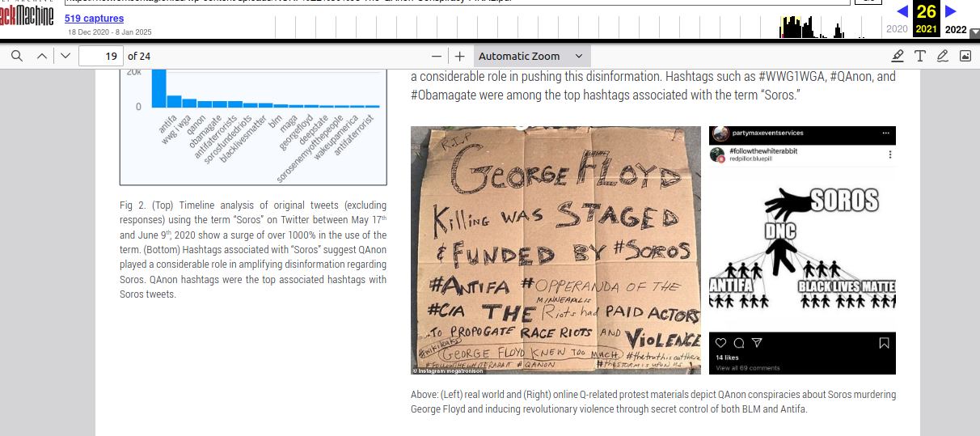Go to the previous PDF page
Screen dimensions: 980x436
click(x=42, y=56)
